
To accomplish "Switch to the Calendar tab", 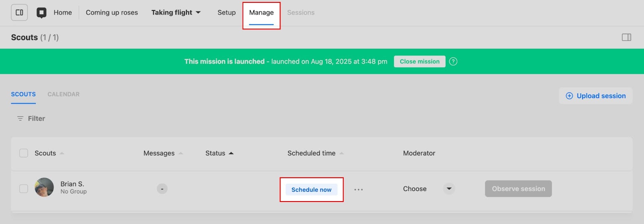I will tap(64, 94).
